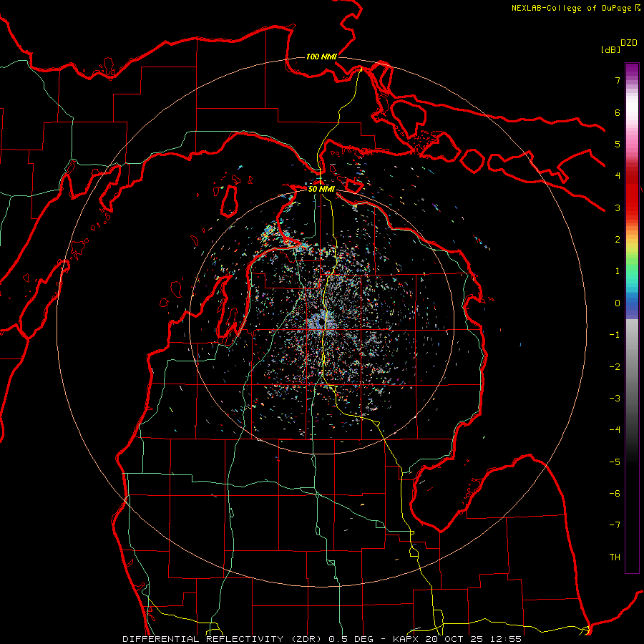
Task: Click the DIFFERENTIAL REFLECTIVITY (ZDR) title text
Action: (x=223, y=639)
